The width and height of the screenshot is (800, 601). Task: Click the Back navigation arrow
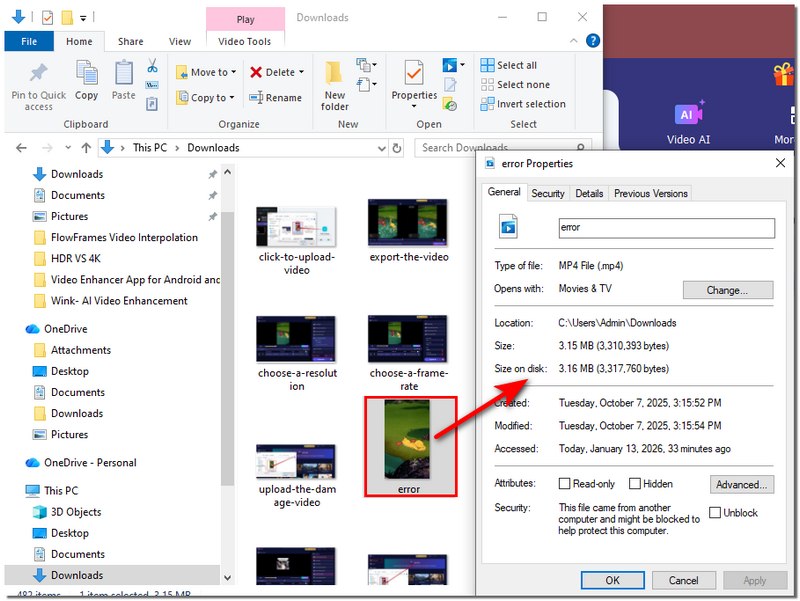coord(20,146)
